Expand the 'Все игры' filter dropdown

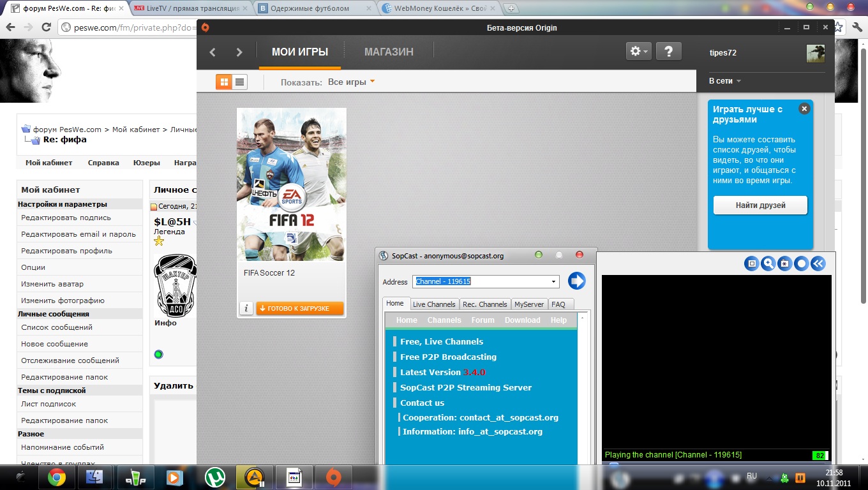[352, 82]
